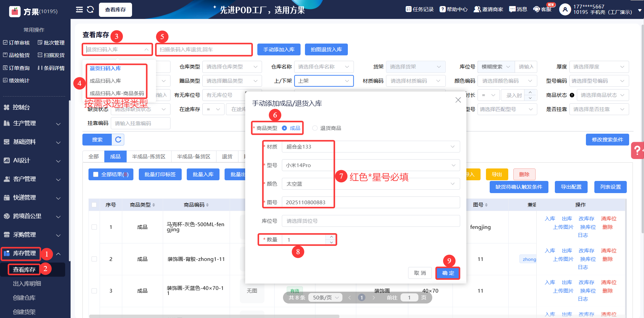Check row 3 装饰画-天蓝色 checkbox
The image size is (644, 318).
coord(94,291)
